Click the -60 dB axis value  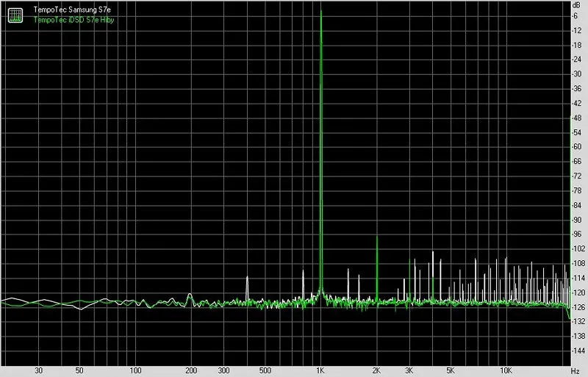pyautogui.click(x=576, y=147)
